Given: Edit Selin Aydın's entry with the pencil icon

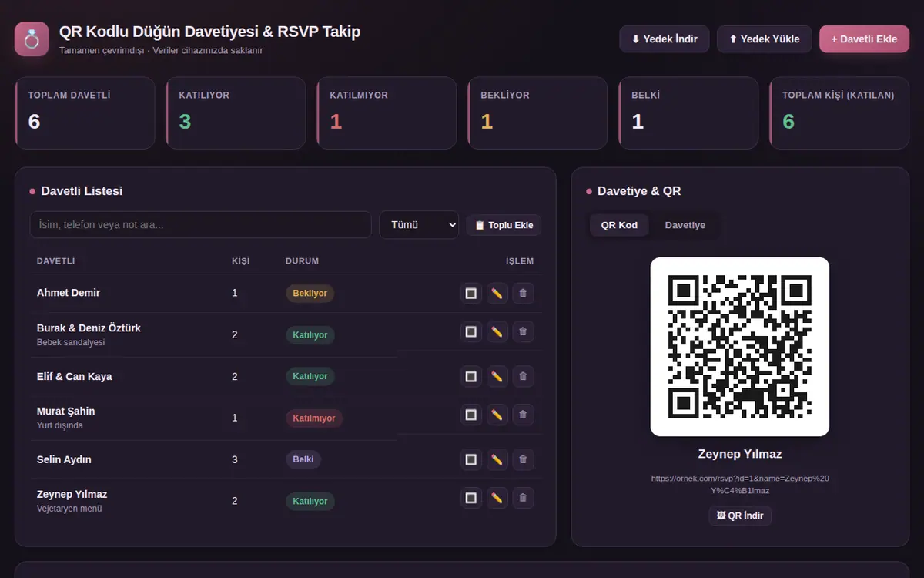Looking at the screenshot, I should point(497,459).
